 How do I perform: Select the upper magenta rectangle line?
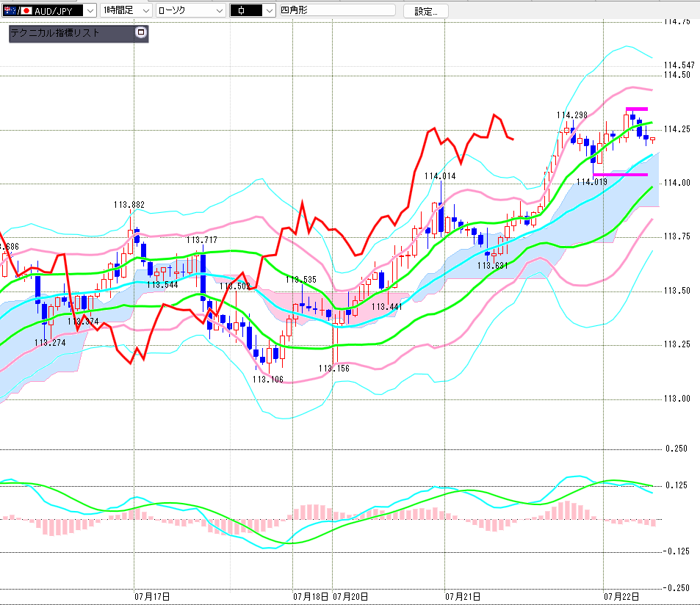click(637, 109)
